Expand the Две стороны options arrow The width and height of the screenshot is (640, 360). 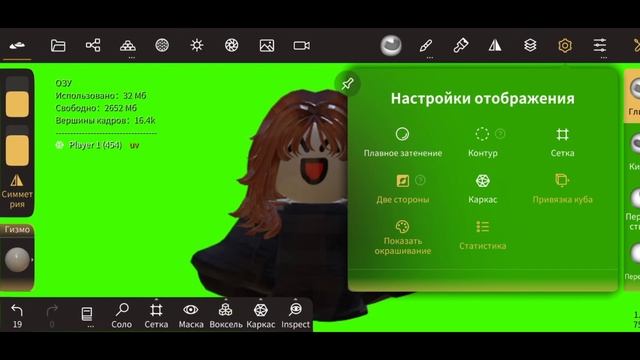click(x=420, y=180)
